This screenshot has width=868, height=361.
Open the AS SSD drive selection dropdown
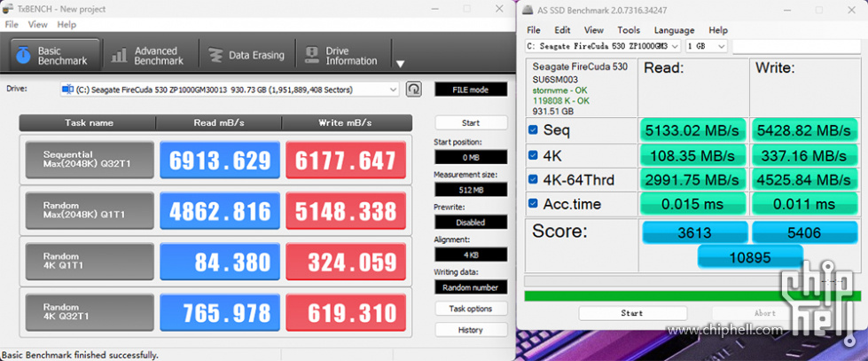pyautogui.click(x=603, y=46)
